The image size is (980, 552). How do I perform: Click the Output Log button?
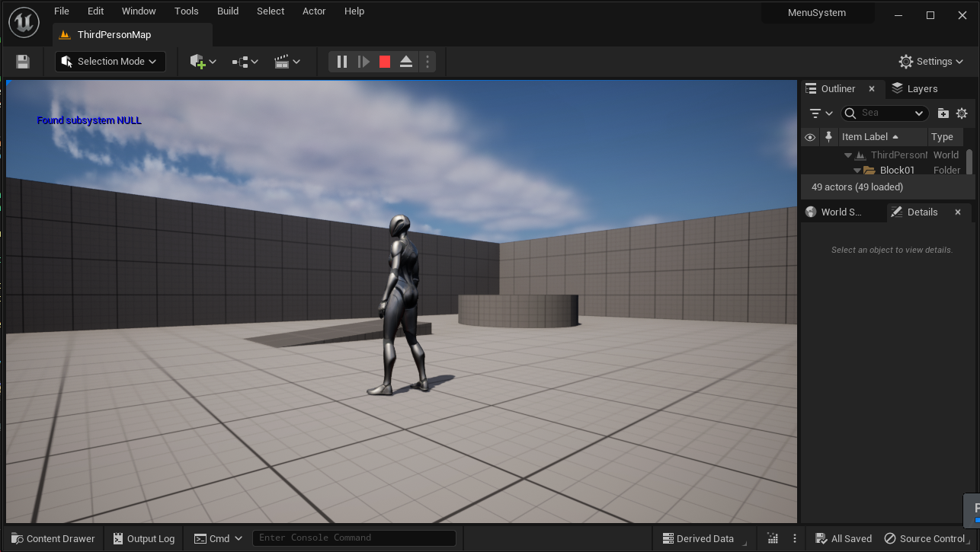[x=143, y=538]
